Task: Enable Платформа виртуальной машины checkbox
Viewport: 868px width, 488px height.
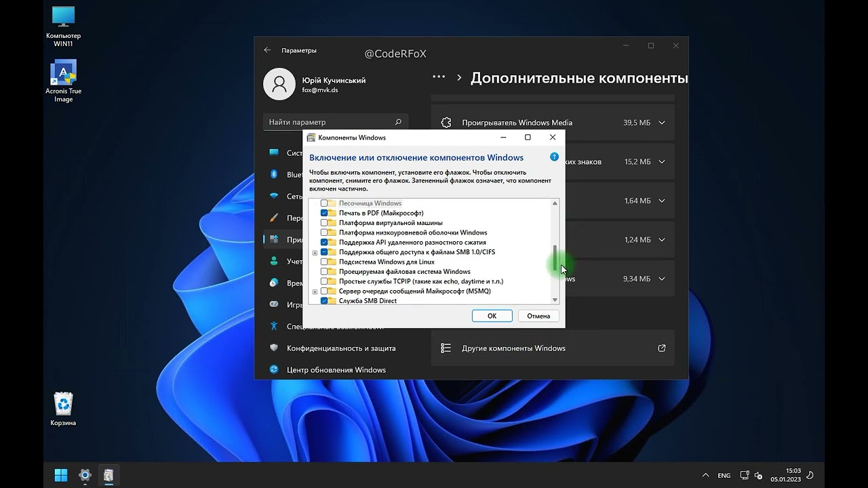Action: coord(324,223)
